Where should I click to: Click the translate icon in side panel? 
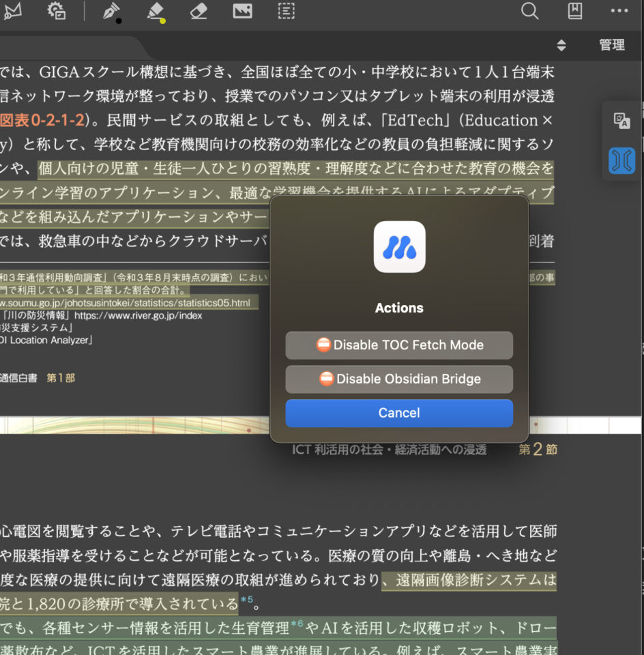click(x=621, y=121)
